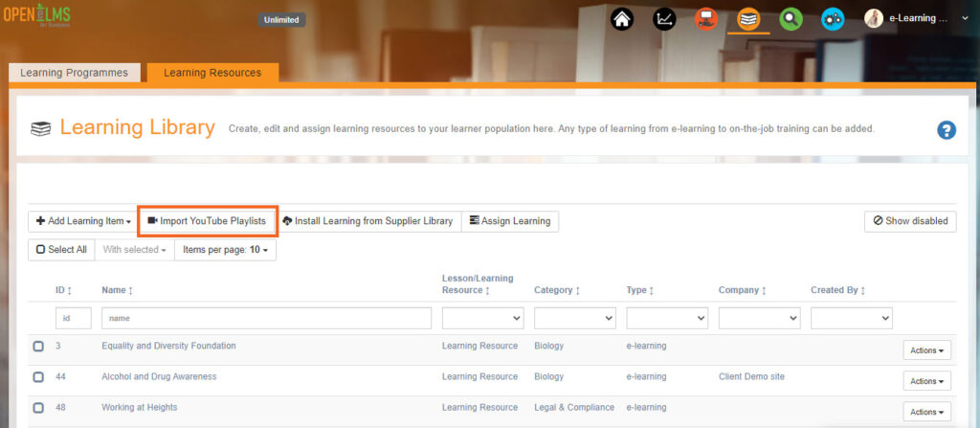
Task: Tick checkbox for Equality and Diversity Foundation
Action: [x=38, y=347]
